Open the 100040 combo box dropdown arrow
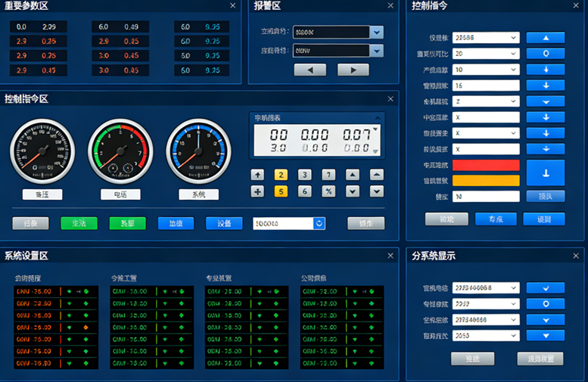This screenshot has width=588, height=382. (x=319, y=223)
